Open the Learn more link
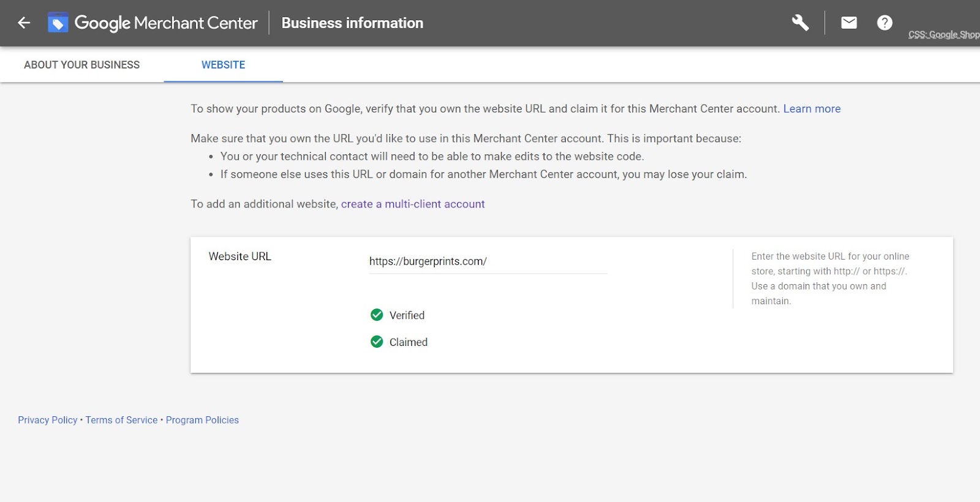The height and width of the screenshot is (502, 980). pos(812,108)
